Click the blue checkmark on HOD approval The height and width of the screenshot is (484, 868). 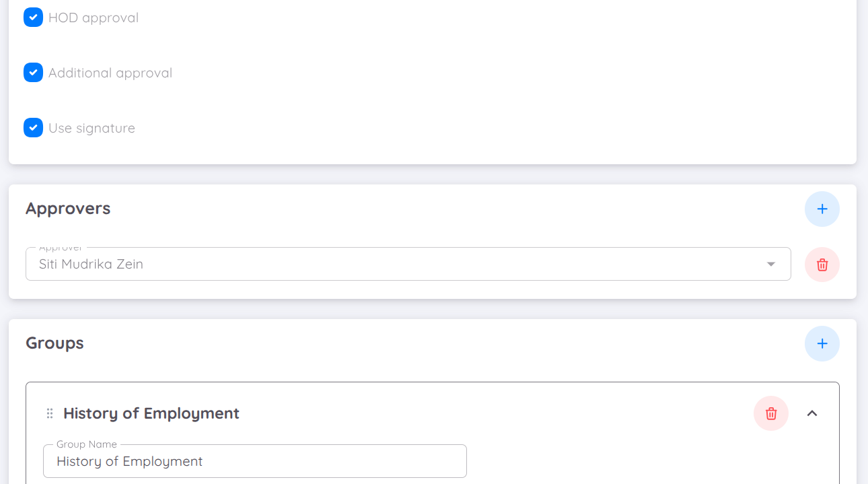(33, 17)
